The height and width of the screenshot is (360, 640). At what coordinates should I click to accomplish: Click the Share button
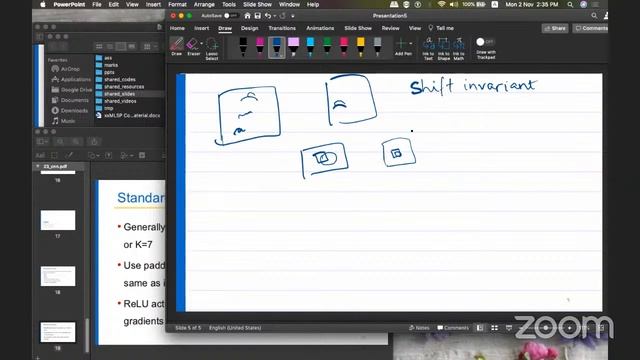(555, 28)
